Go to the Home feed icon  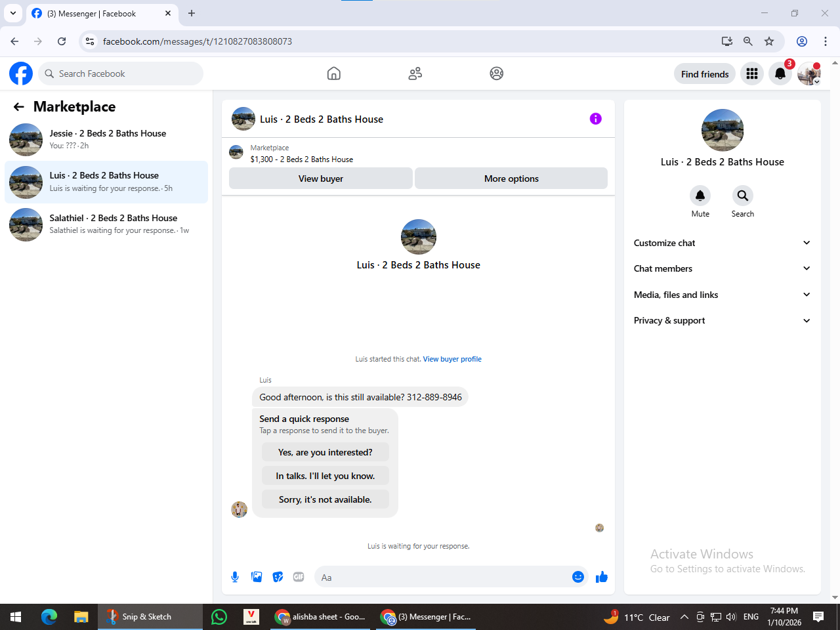click(x=334, y=73)
